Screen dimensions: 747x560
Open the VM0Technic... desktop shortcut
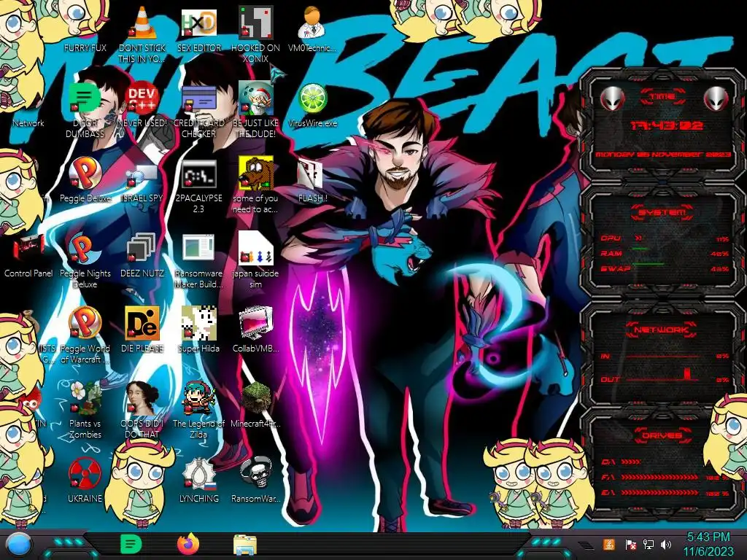pos(311,23)
